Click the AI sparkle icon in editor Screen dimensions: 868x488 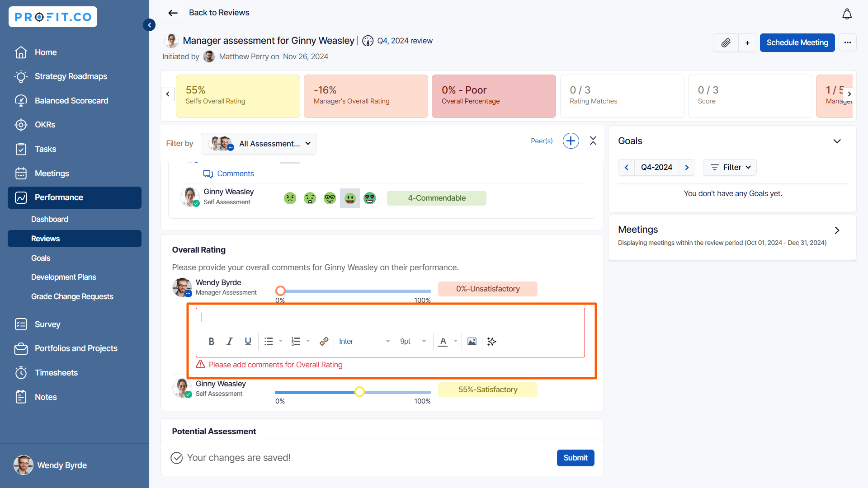click(x=492, y=342)
